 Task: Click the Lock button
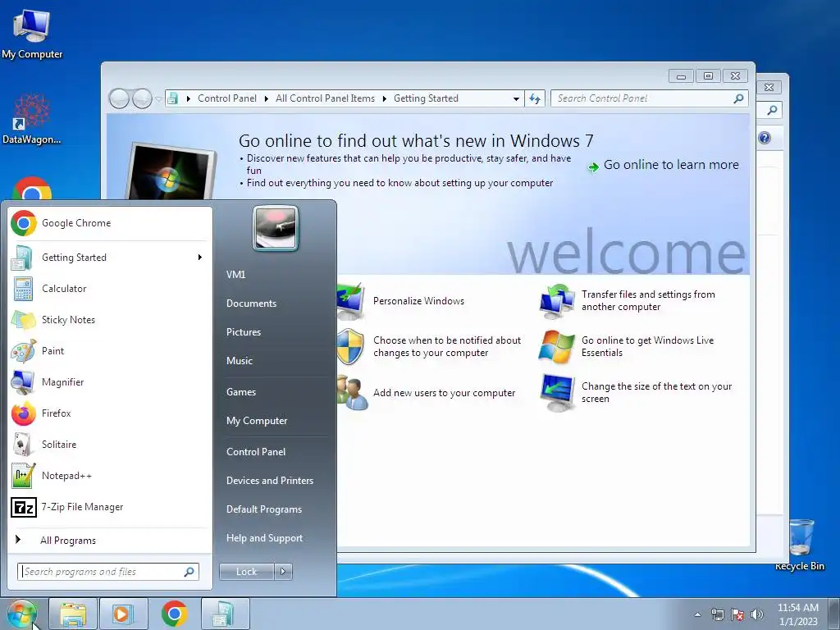(246, 572)
